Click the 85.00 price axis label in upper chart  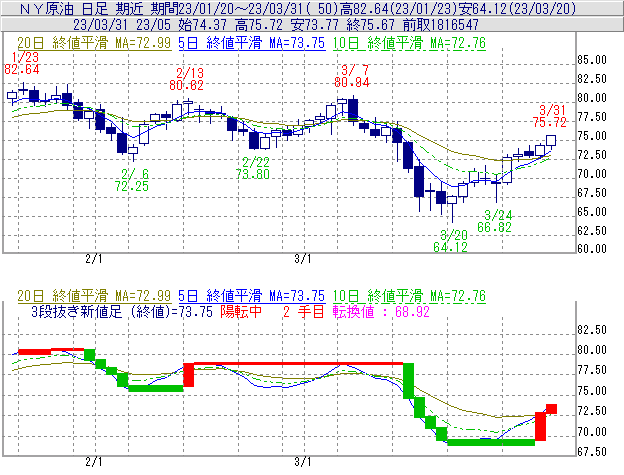pos(592,60)
